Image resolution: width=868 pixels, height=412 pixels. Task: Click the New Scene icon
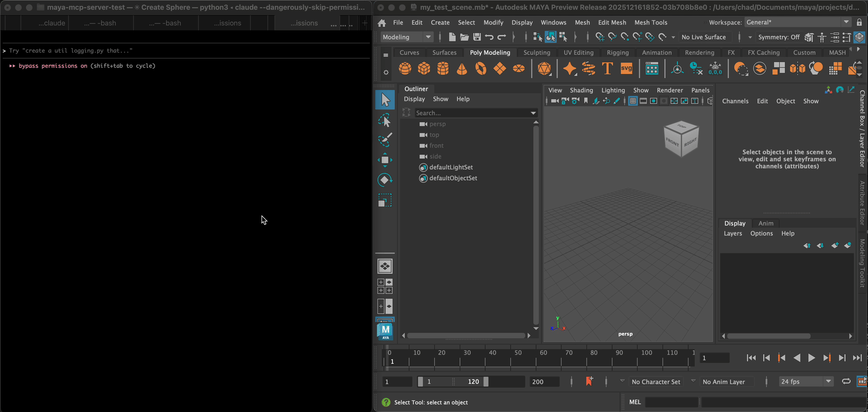point(452,37)
